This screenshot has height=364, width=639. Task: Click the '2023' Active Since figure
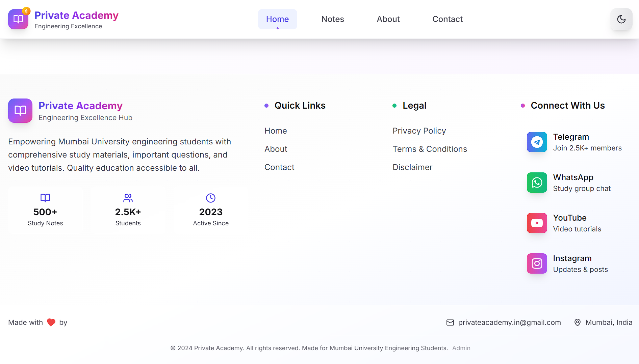(211, 212)
